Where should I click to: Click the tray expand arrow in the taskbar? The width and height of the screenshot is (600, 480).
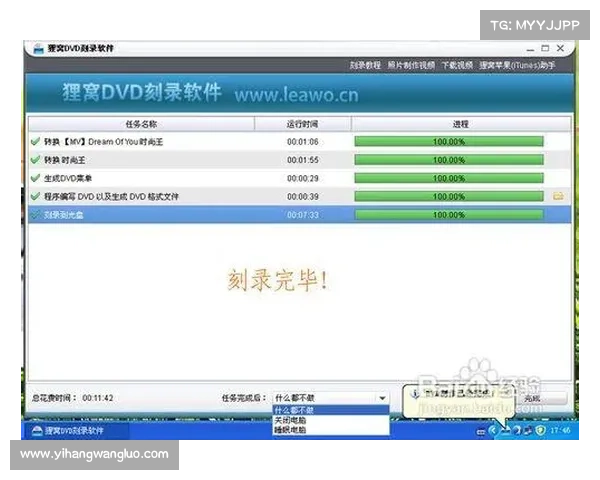point(493,431)
